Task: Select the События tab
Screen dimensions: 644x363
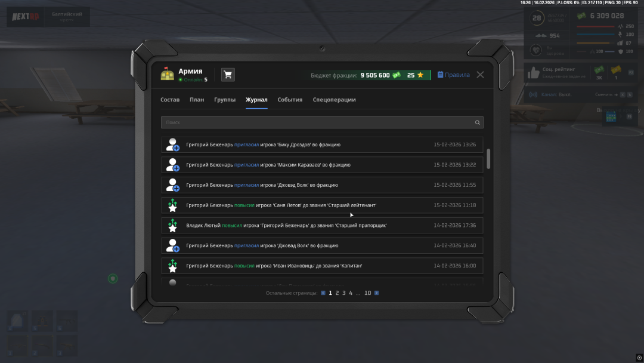Action: coord(290,100)
